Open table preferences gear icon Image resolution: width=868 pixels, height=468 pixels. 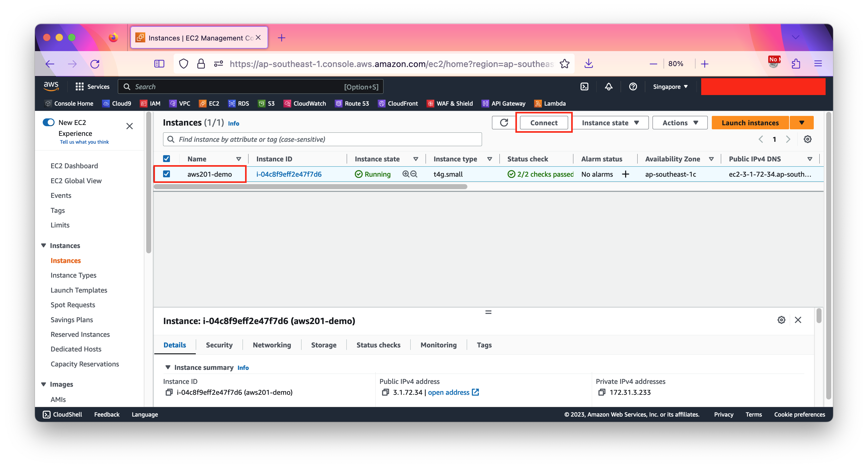(807, 139)
